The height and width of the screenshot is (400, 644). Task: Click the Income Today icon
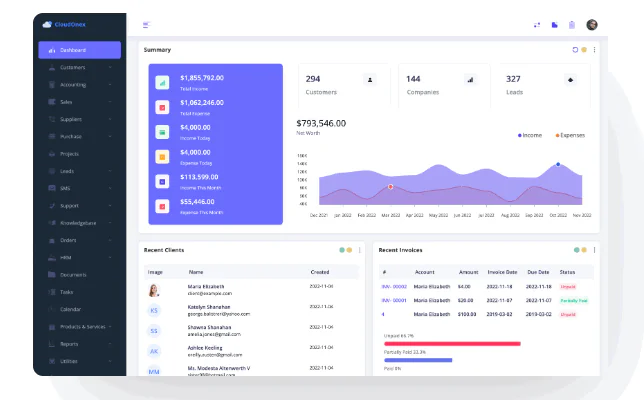coord(162,132)
